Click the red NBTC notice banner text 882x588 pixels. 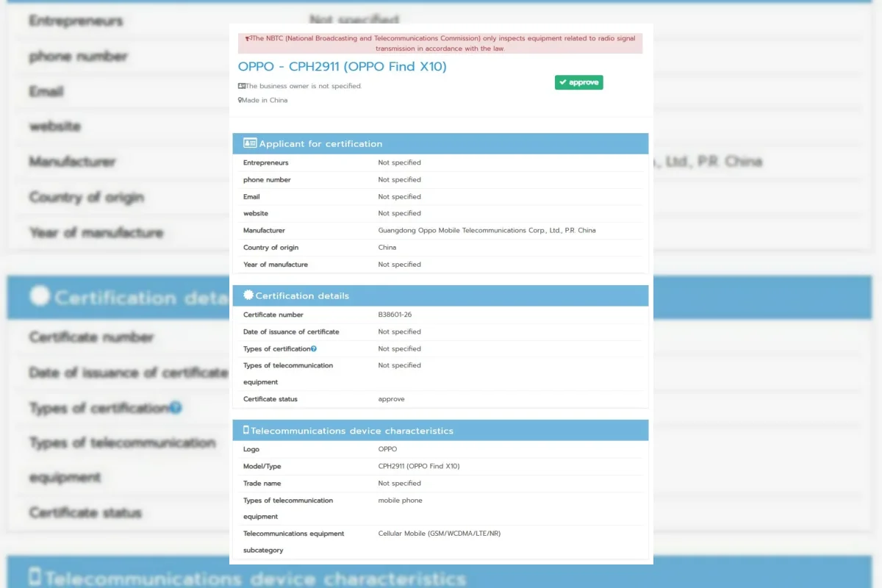click(440, 43)
